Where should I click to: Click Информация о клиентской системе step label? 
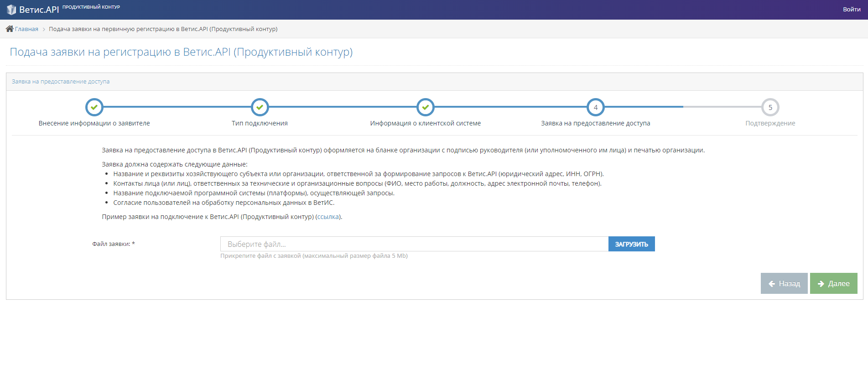point(426,123)
